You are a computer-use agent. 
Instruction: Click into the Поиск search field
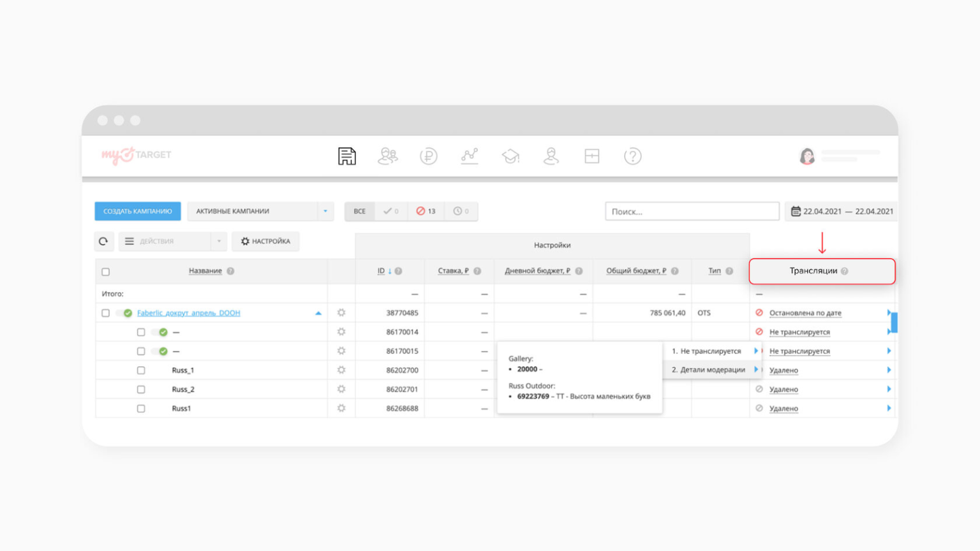coord(692,212)
